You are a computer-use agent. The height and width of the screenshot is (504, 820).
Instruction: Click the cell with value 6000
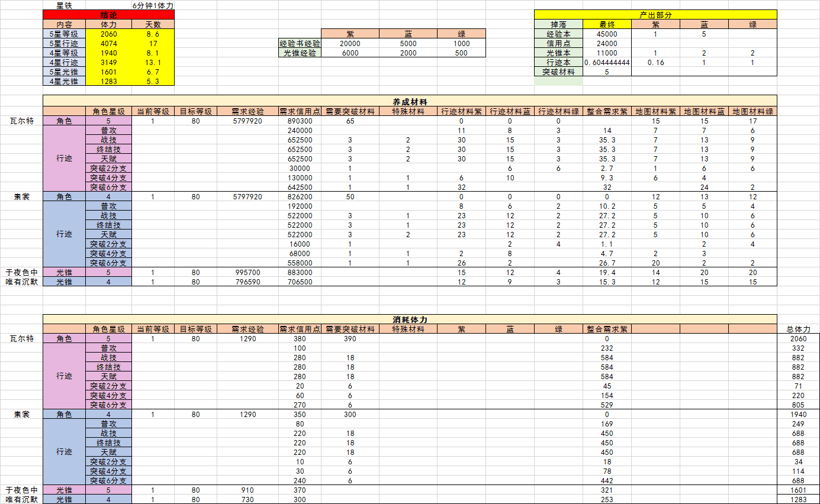350,53
